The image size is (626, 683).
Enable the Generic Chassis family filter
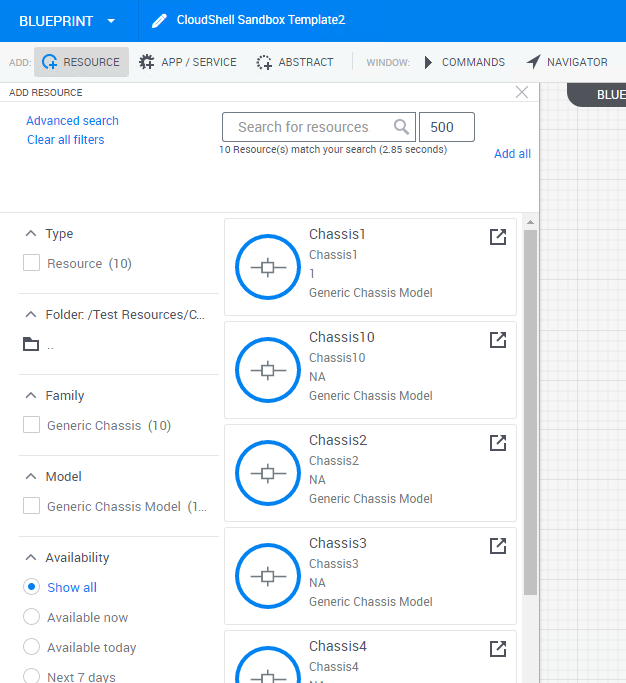[x=31, y=425]
